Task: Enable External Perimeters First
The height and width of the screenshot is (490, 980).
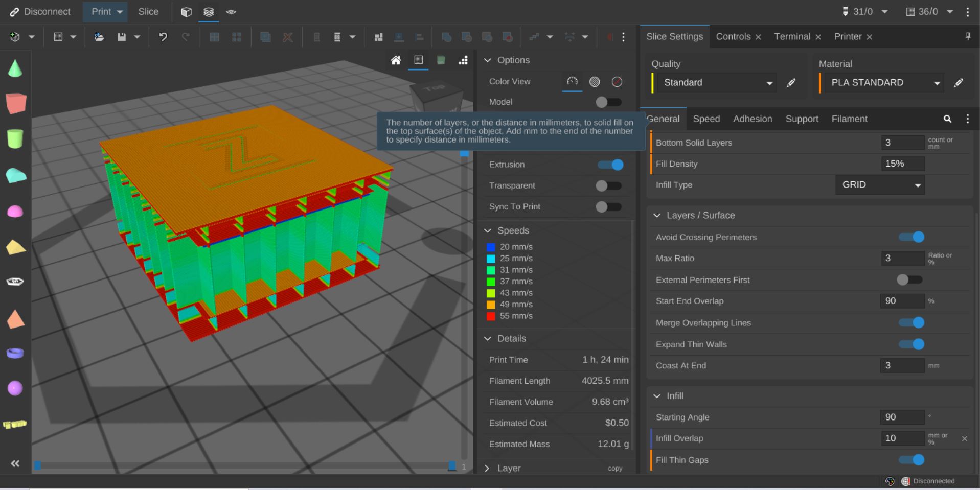Action: (x=909, y=280)
